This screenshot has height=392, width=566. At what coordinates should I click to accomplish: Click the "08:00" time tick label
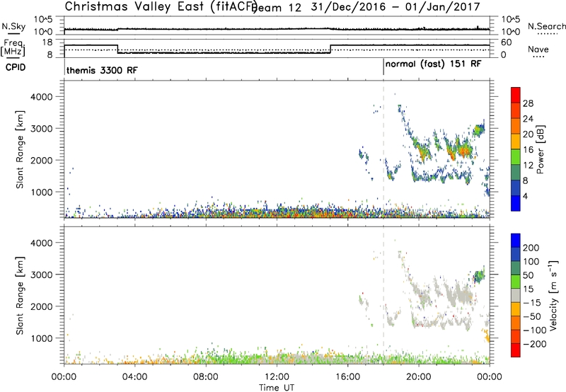point(206,377)
